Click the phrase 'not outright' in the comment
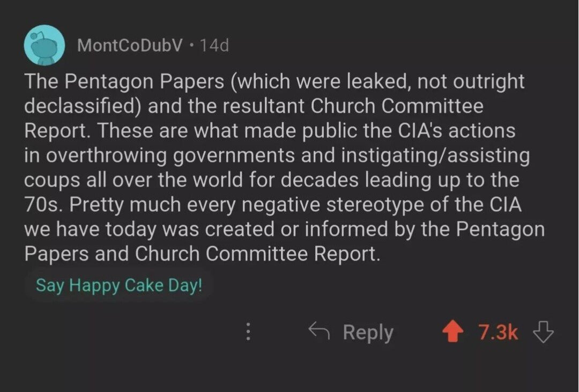 click(x=471, y=82)
